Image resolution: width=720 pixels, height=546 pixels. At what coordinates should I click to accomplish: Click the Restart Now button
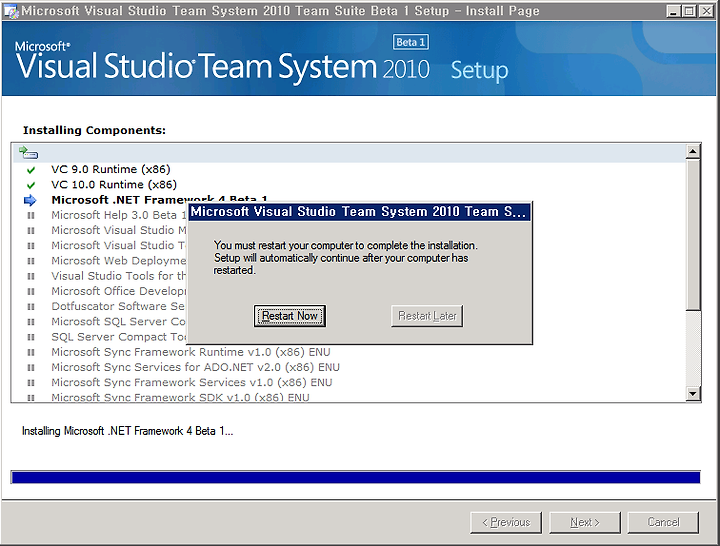click(x=290, y=316)
